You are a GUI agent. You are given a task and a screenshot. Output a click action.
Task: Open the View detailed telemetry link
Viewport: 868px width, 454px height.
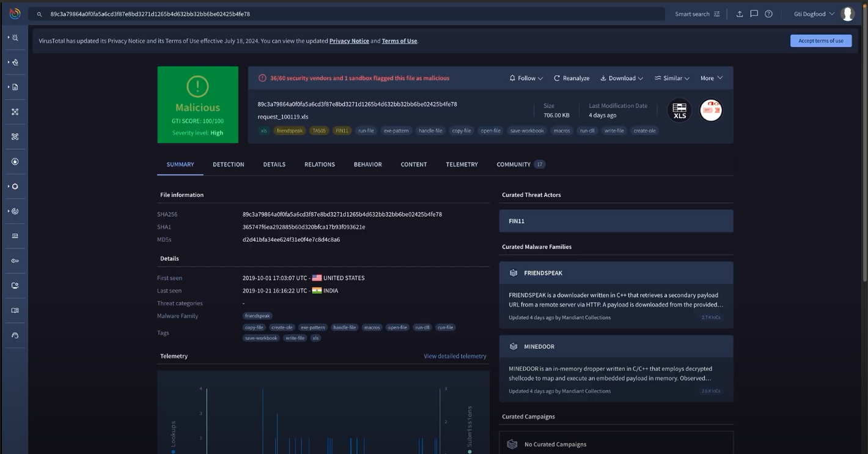[455, 355]
